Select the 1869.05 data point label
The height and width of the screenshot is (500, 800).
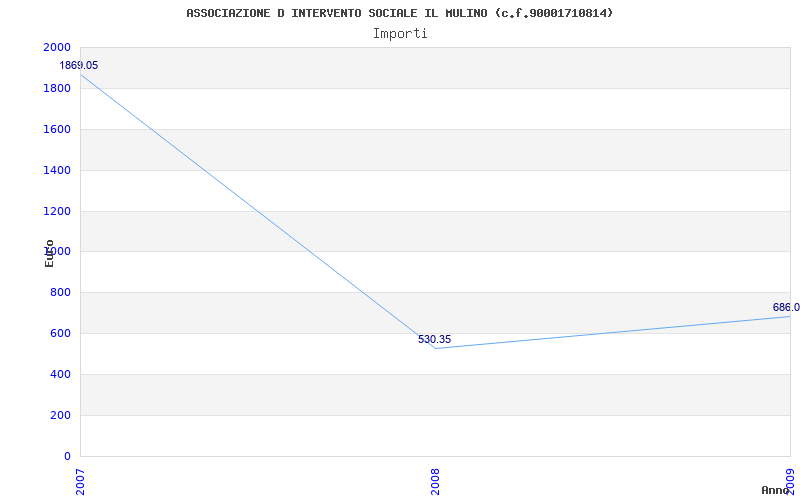pyautogui.click(x=79, y=65)
